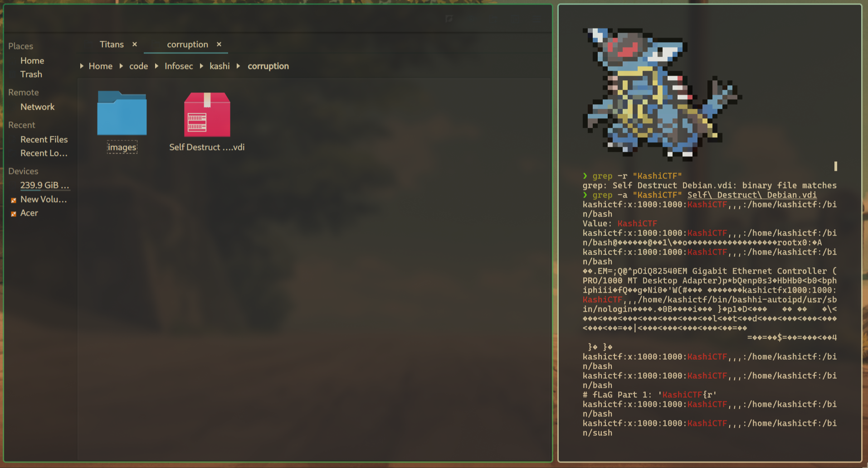Open Network under Remote
Screen dimensions: 868x468
point(37,107)
